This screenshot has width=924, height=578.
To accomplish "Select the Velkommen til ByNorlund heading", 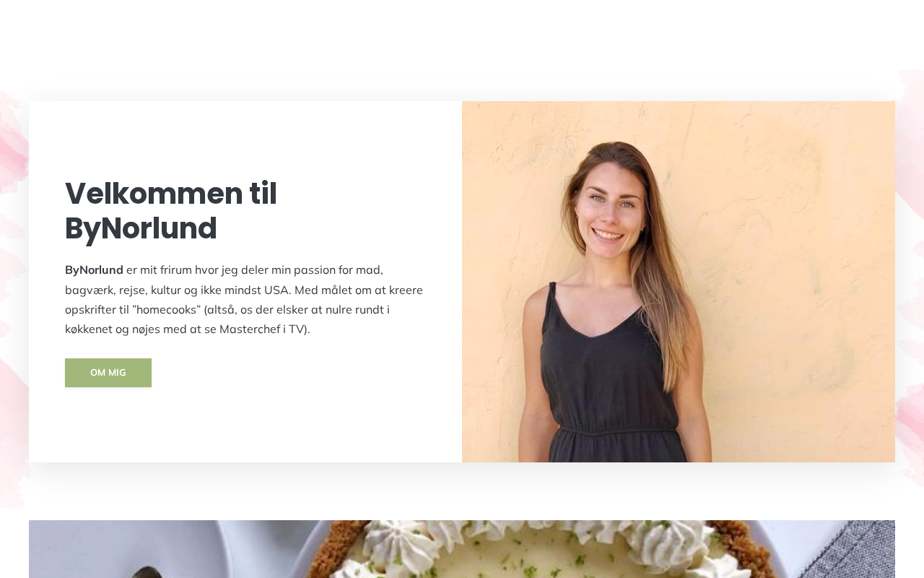I will 171,211.
